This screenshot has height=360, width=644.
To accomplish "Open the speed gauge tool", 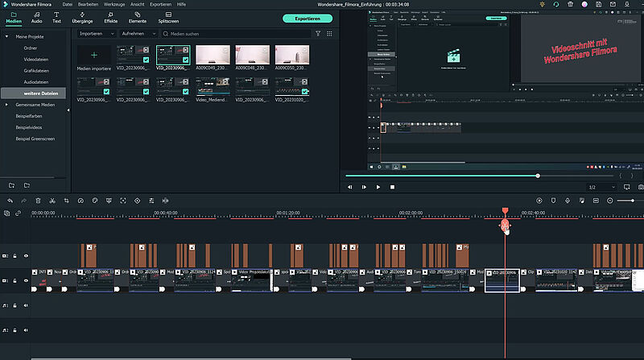I will [x=80, y=201].
